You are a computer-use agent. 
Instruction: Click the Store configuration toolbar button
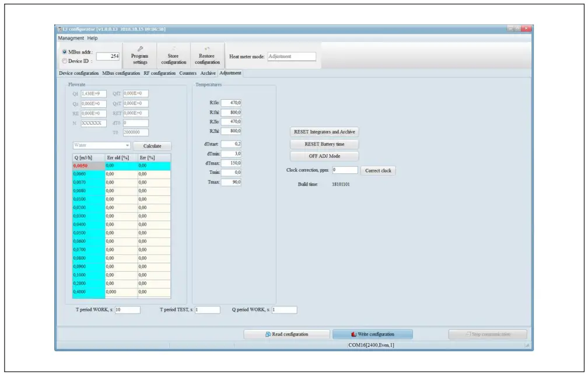point(173,56)
